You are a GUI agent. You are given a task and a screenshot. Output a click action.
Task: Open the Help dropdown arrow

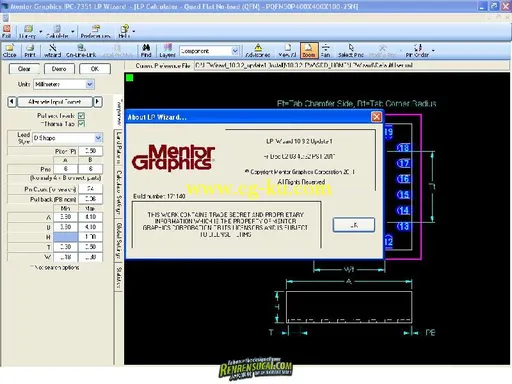click(x=134, y=32)
